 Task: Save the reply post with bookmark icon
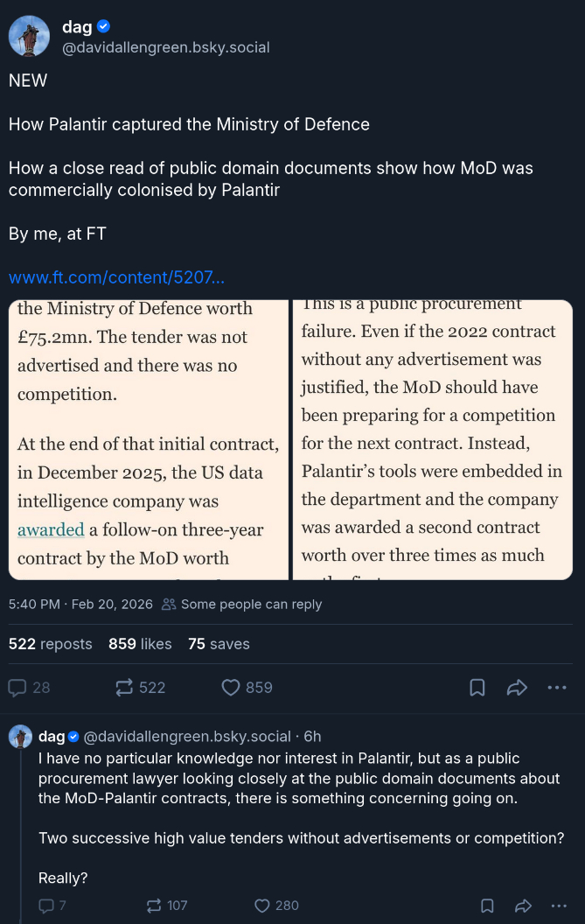pyautogui.click(x=488, y=906)
